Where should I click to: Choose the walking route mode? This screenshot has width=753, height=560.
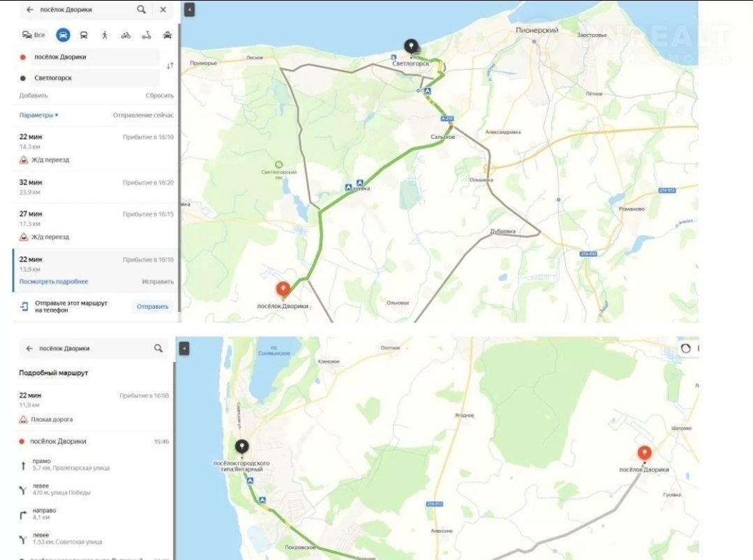click(105, 35)
